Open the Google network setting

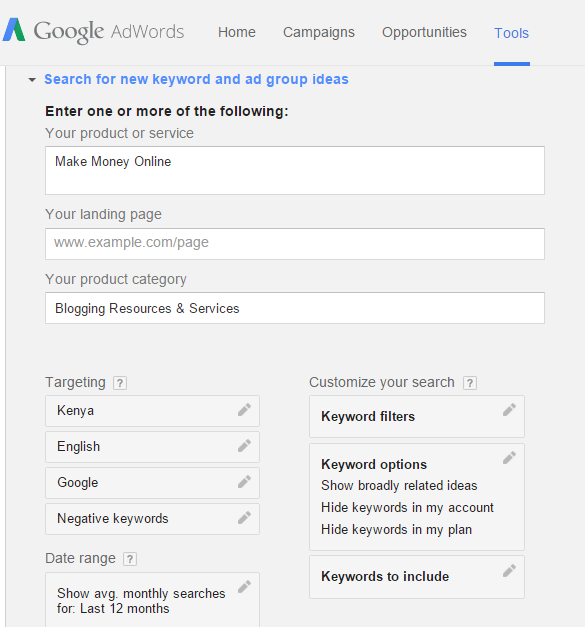tap(152, 483)
